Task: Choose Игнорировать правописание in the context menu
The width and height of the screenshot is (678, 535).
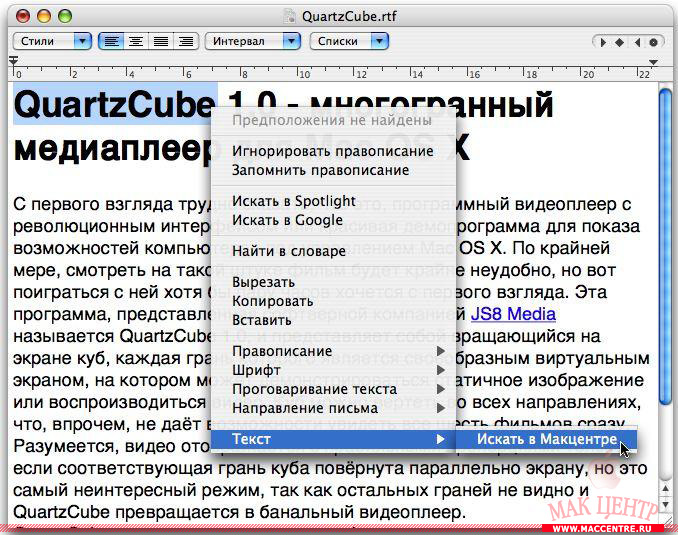Action: [x=333, y=151]
